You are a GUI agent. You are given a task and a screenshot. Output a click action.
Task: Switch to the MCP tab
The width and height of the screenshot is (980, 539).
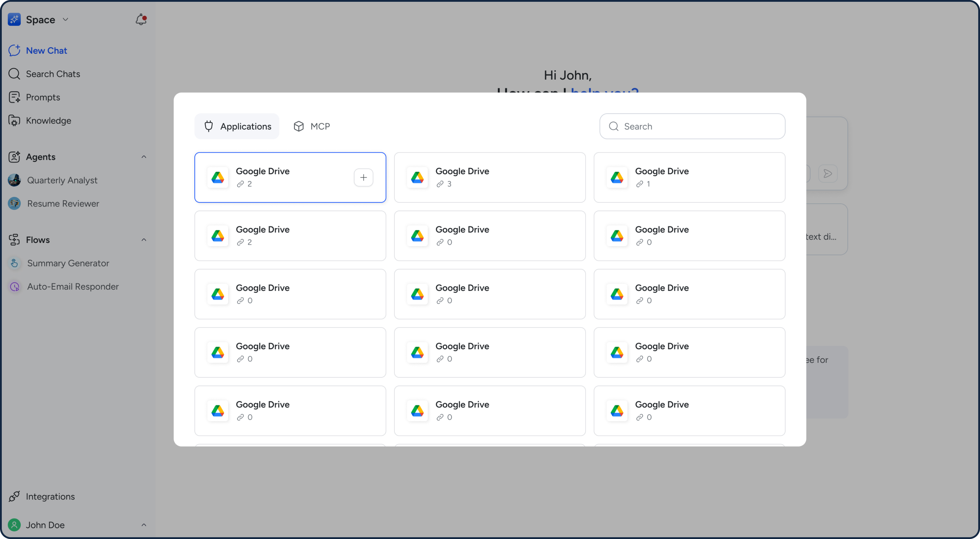tap(312, 126)
